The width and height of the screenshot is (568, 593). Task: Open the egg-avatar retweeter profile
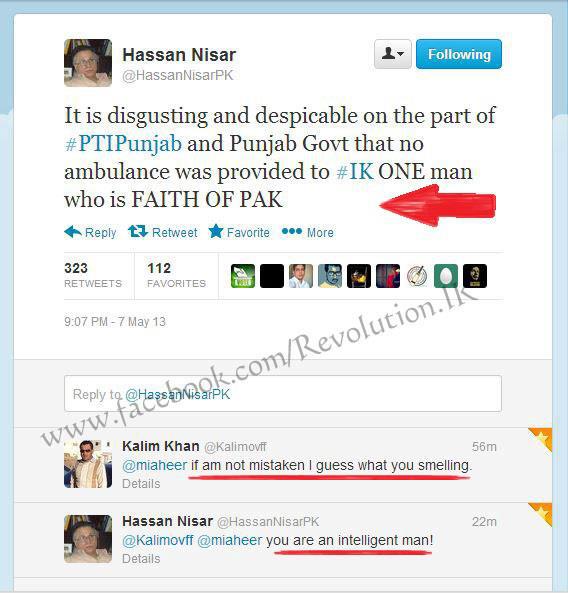click(446, 276)
